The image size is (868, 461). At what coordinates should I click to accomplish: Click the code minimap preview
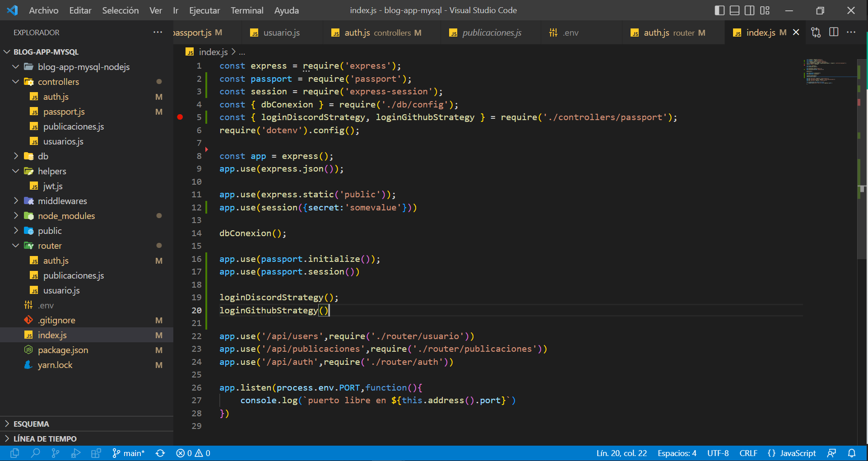point(830,71)
